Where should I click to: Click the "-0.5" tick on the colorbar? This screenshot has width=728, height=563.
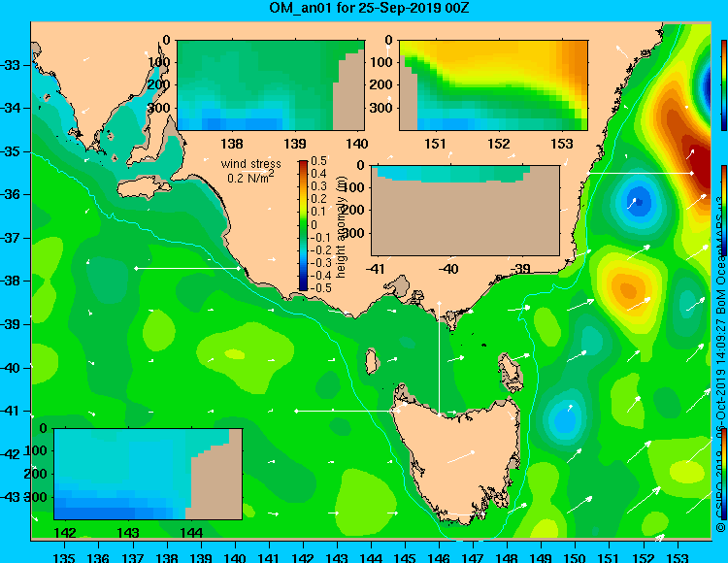pos(320,288)
